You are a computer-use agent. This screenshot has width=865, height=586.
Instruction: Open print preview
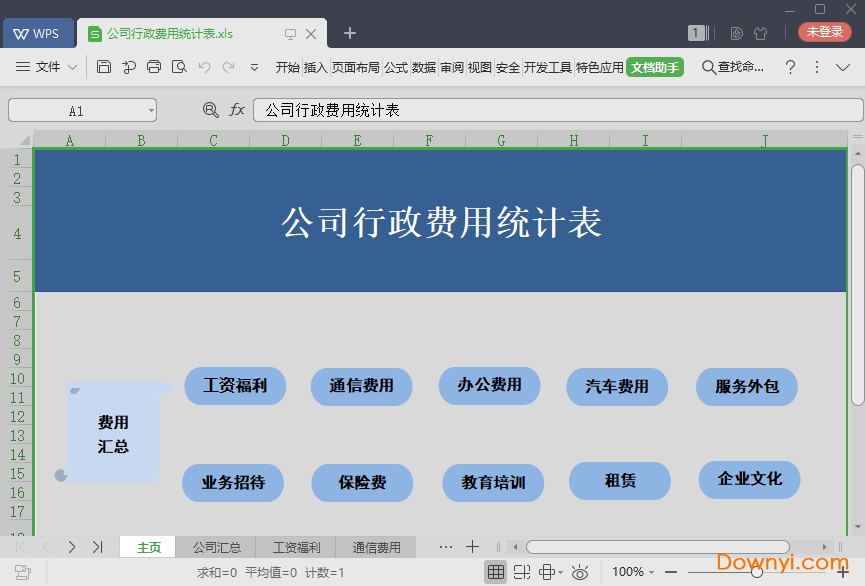(180, 67)
